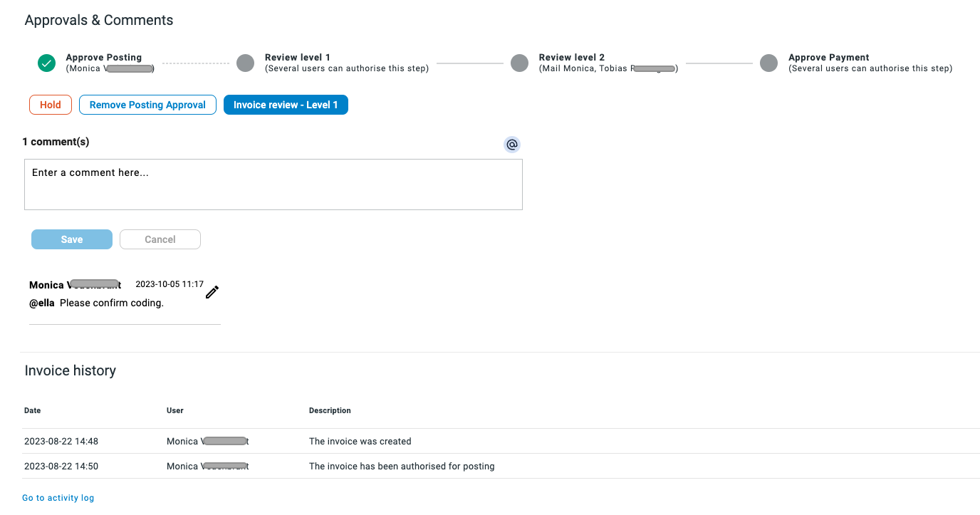Click the 2023-08-22 14:48 date cell

[x=61, y=442]
